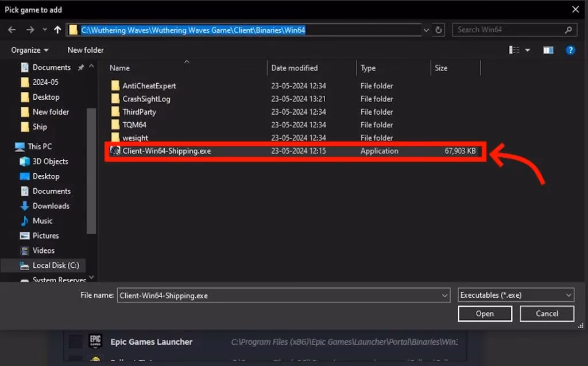Screen dimensions: 588x366
Task: Sort files by Date modified column
Action: (295, 68)
